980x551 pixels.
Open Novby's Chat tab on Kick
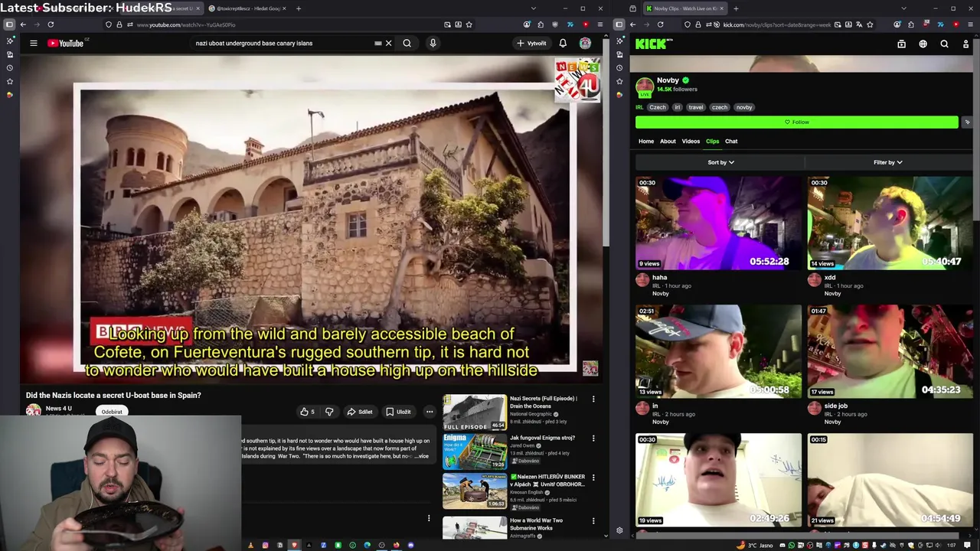[x=731, y=141]
